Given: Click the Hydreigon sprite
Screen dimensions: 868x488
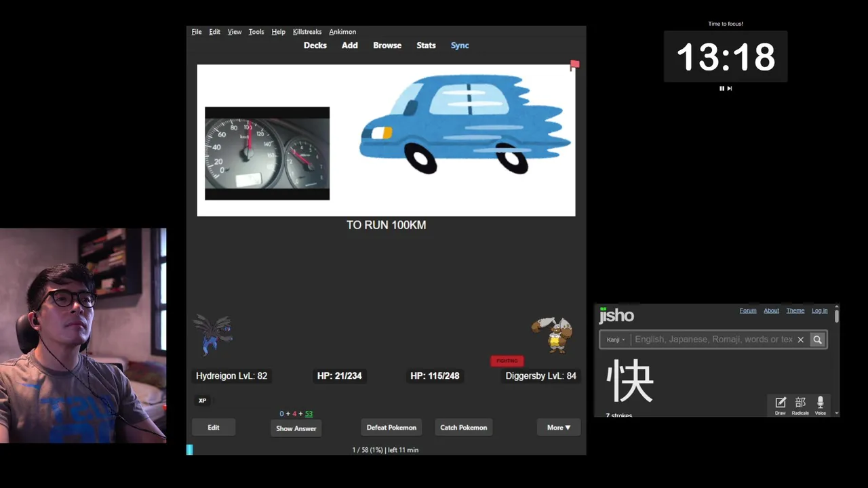Looking at the screenshot, I should (x=214, y=335).
